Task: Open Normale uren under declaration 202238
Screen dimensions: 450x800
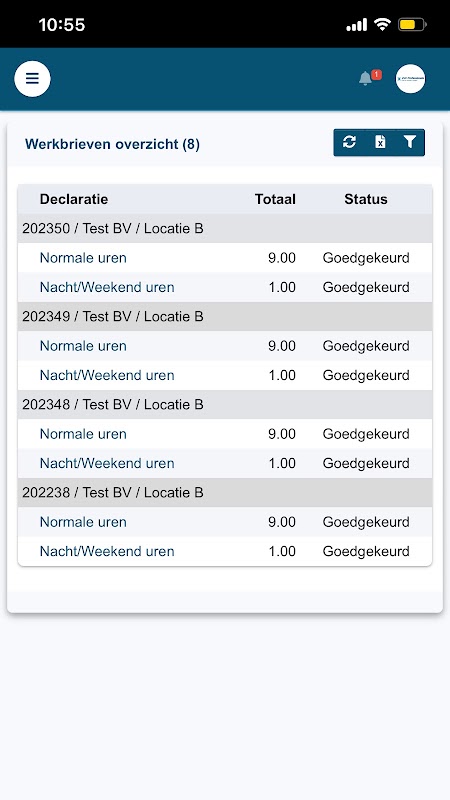Action: (83, 522)
